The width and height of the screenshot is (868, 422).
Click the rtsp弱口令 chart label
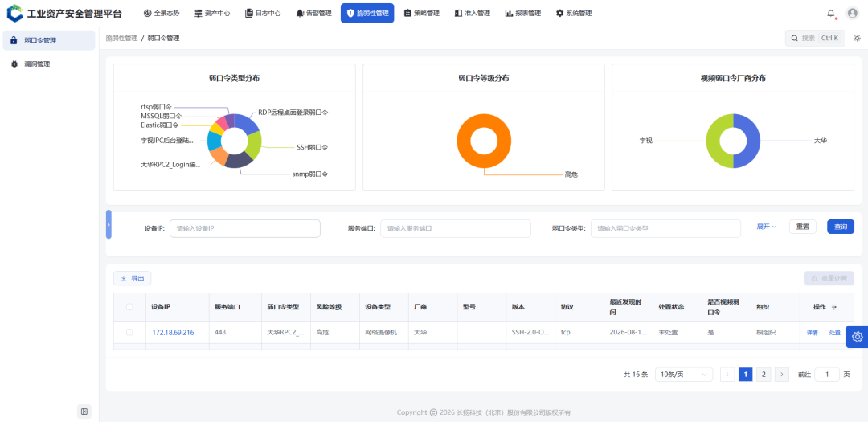156,107
